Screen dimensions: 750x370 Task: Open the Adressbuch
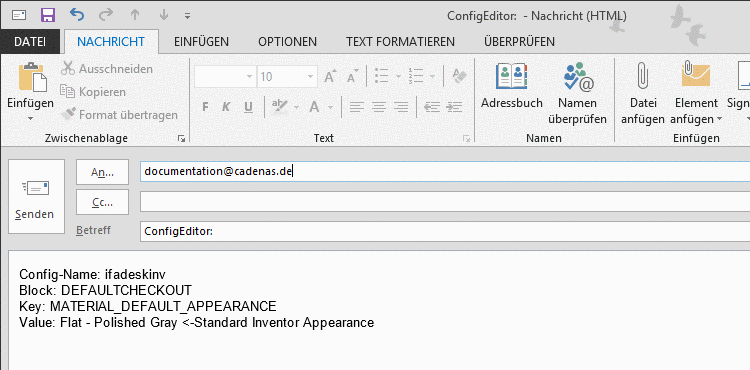pos(511,86)
